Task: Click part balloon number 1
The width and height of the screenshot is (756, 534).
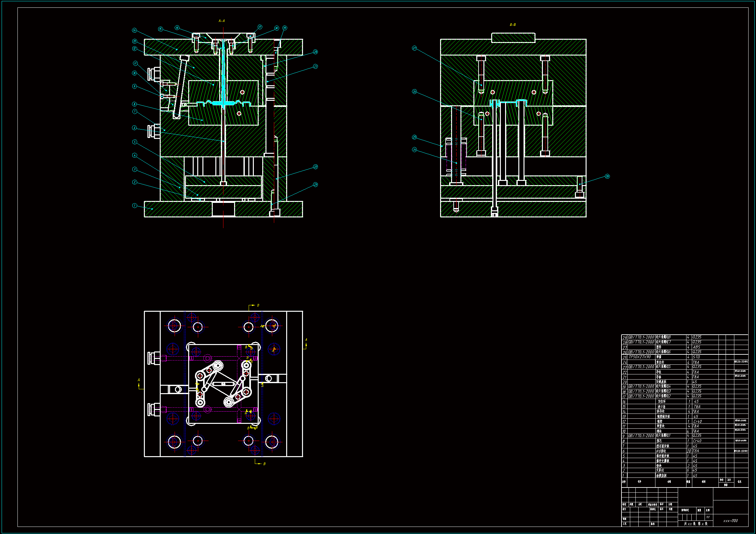Action: [134, 206]
